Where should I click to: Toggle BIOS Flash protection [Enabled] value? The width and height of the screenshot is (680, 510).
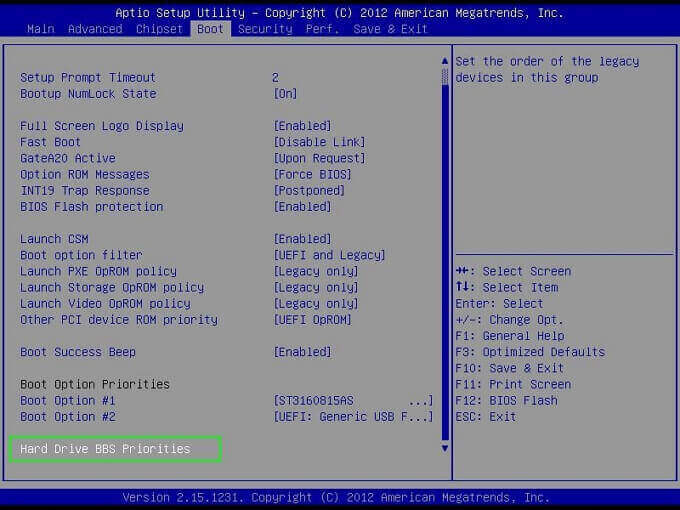302,207
